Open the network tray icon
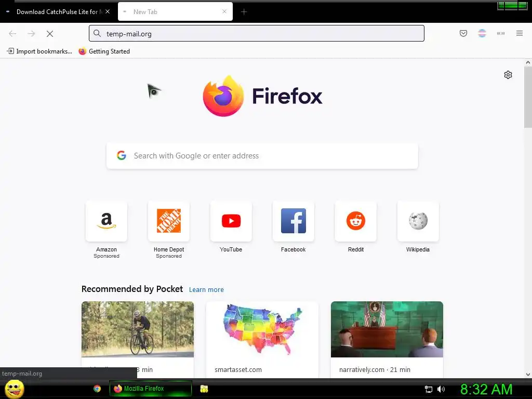The width and height of the screenshot is (532, 399). 429,389
